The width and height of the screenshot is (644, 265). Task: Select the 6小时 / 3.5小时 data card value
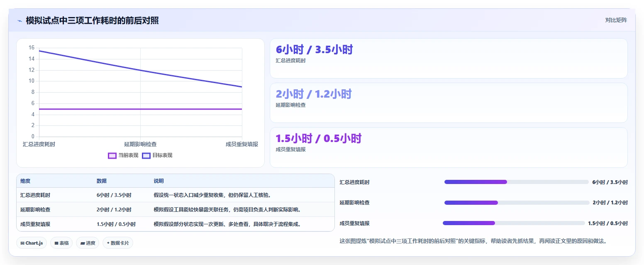[x=314, y=50]
